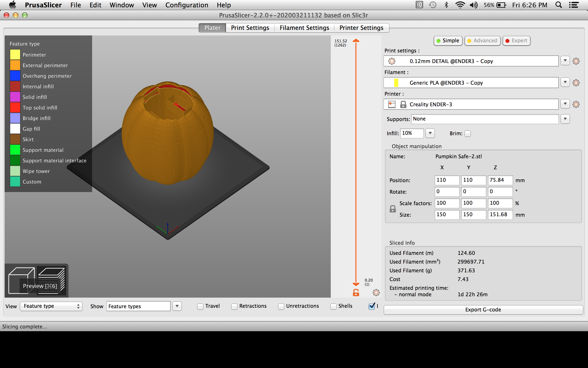Switch to the Printer Settings tab
The width and height of the screenshot is (588, 368).
361,28
